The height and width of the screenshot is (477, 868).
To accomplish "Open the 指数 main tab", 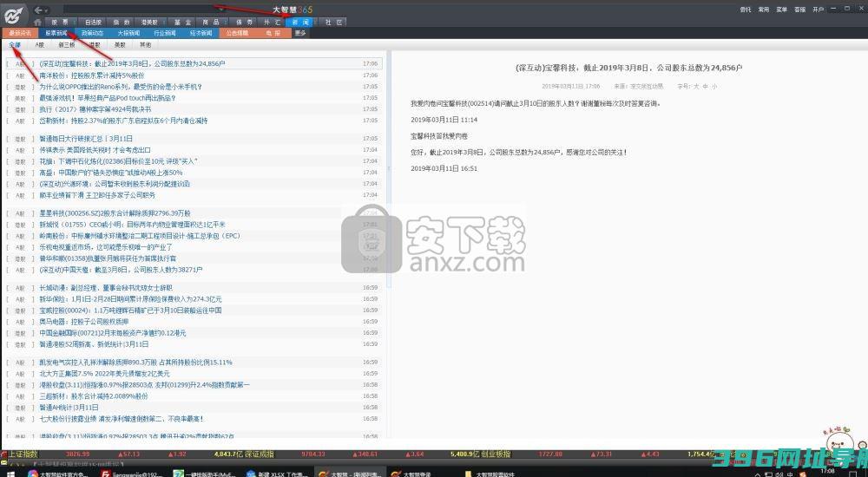I will (122, 23).
